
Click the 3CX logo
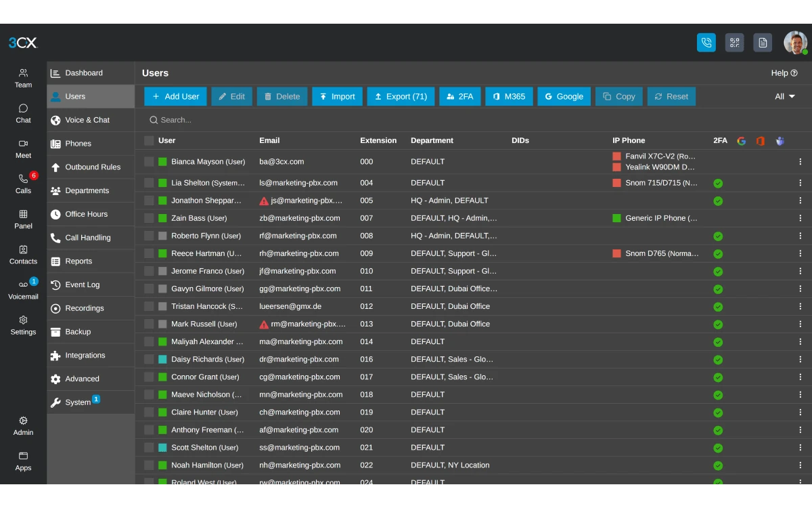pyautogui.click(x=23, y=43)
